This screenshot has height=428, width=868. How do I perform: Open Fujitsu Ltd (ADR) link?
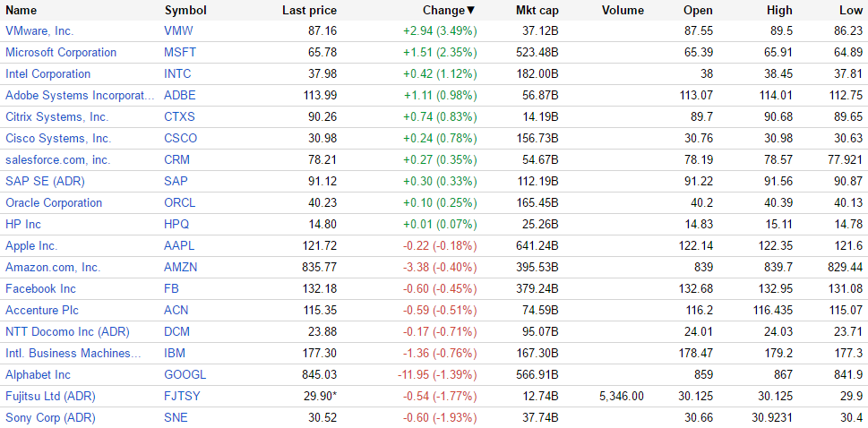pyautogui.click(x=50, y=396)
